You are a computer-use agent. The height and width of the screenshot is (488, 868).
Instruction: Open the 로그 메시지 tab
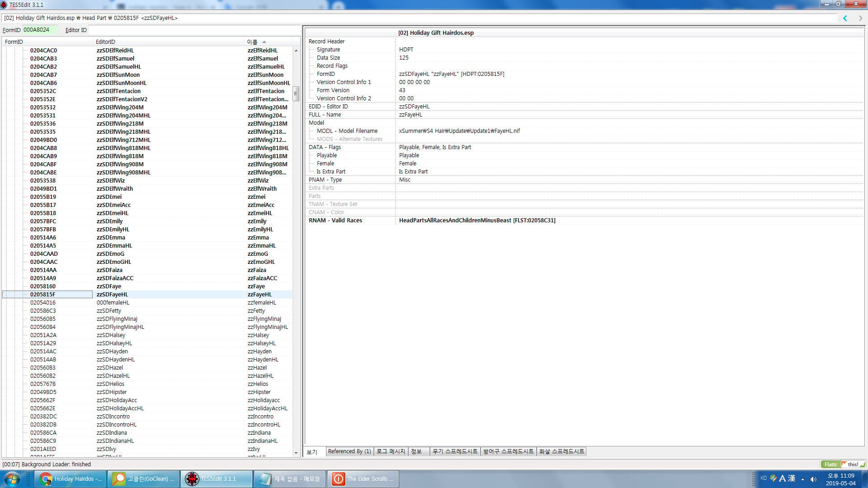point(391,451)
